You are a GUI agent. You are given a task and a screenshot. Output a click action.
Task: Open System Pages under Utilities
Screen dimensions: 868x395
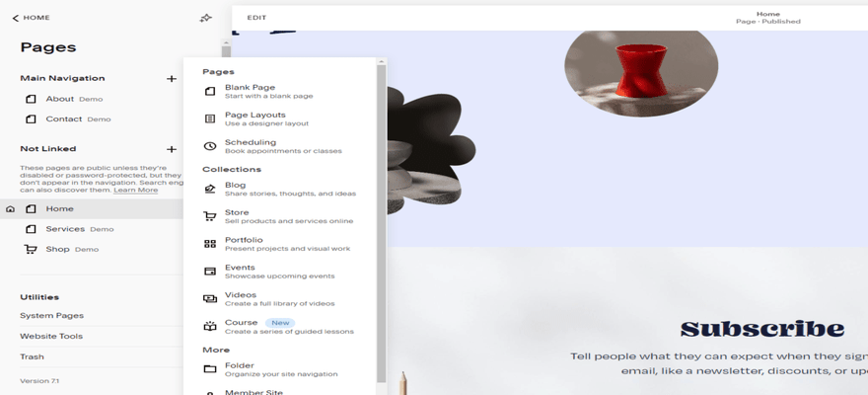[51, 316]
